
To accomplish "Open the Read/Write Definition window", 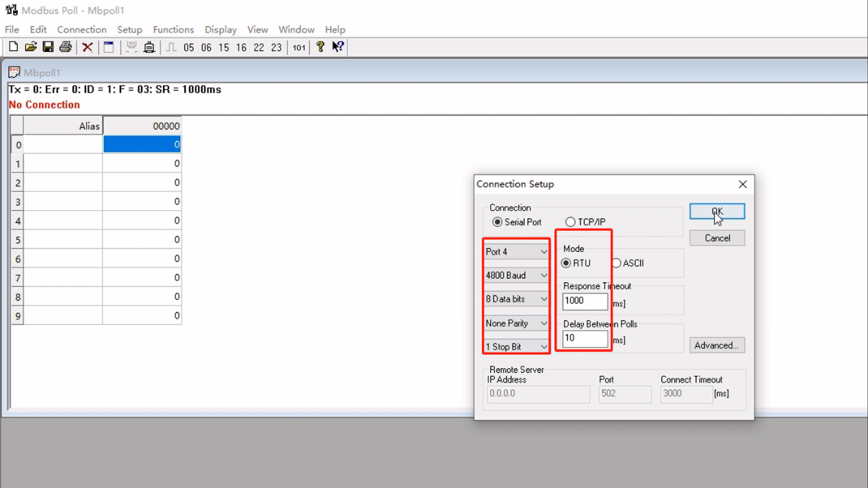I will tap(109, 47).
